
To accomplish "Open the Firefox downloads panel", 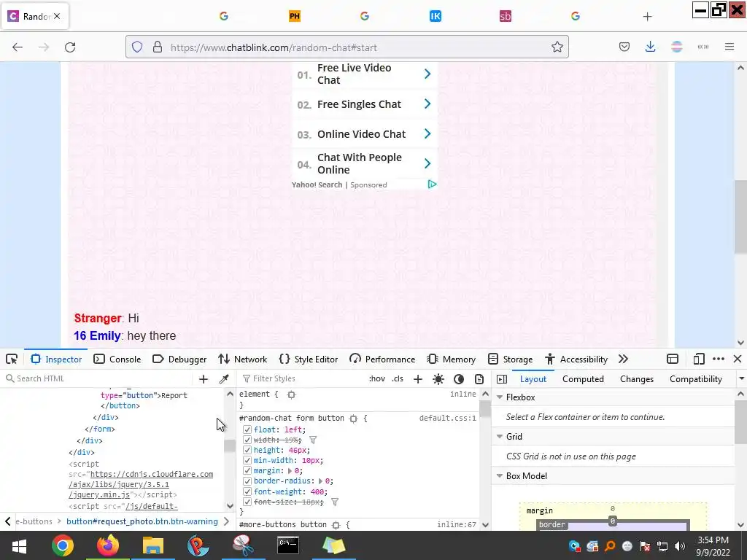I will pos(650,47).
